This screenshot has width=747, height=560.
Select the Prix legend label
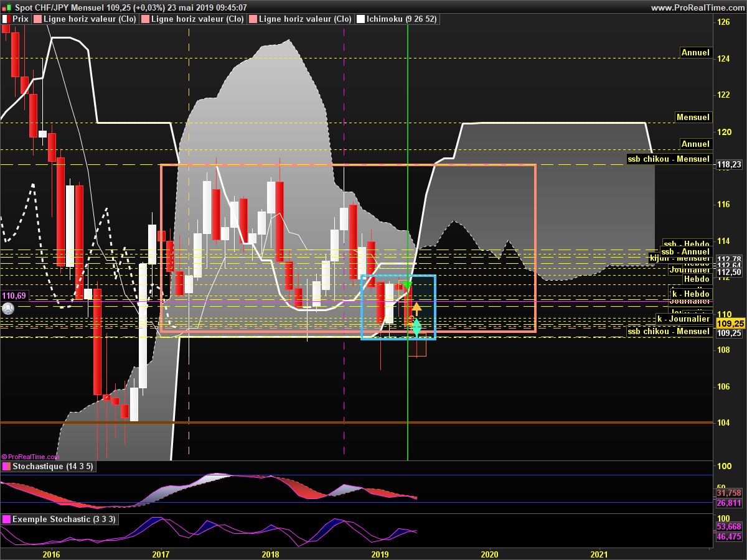point(21,19)
